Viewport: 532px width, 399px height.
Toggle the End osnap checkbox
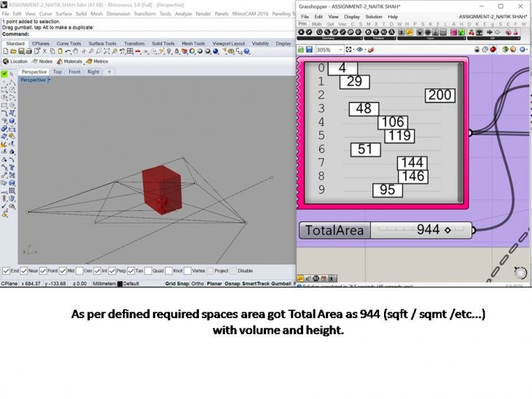[x=6, y=271]
